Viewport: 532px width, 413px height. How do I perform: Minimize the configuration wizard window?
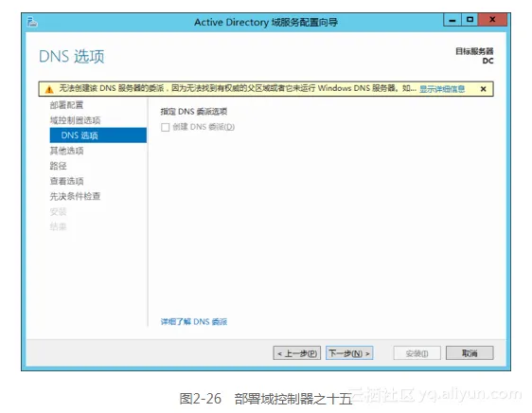click(x=452, y=20)
